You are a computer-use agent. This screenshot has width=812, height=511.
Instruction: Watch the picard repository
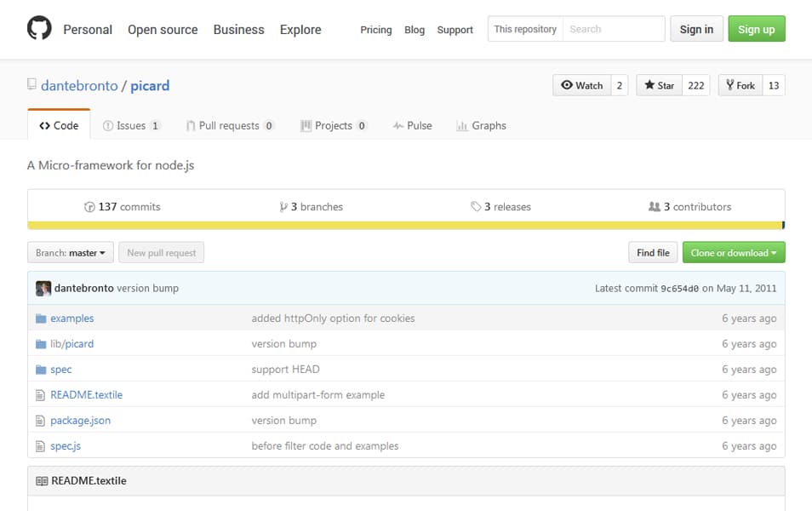581,85
